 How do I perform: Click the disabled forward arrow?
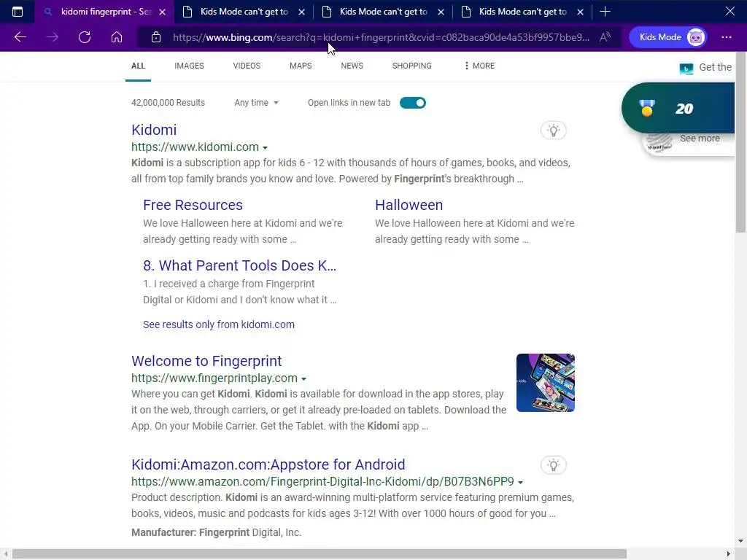[x=53, y=37]
